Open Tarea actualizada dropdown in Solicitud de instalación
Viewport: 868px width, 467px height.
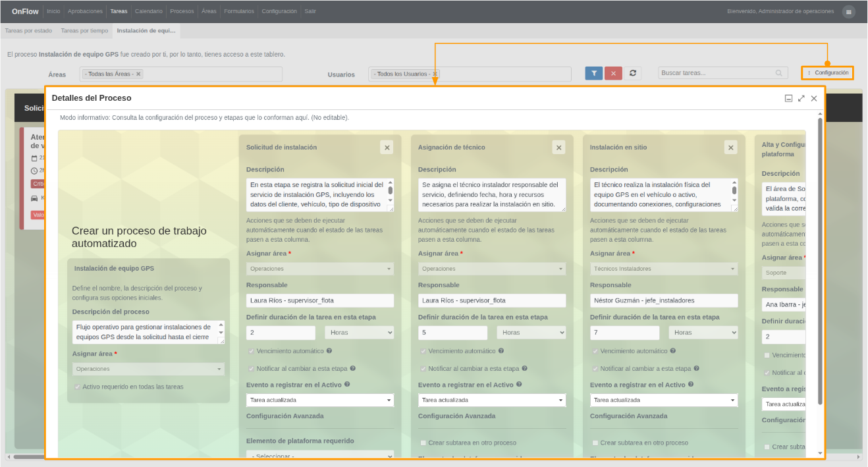coord(320,400)
